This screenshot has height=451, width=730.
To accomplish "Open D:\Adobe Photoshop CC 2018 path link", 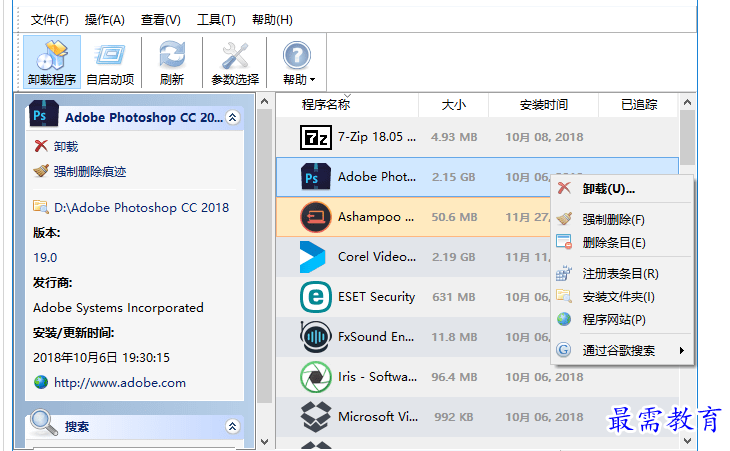I will (x=142, y=208).
